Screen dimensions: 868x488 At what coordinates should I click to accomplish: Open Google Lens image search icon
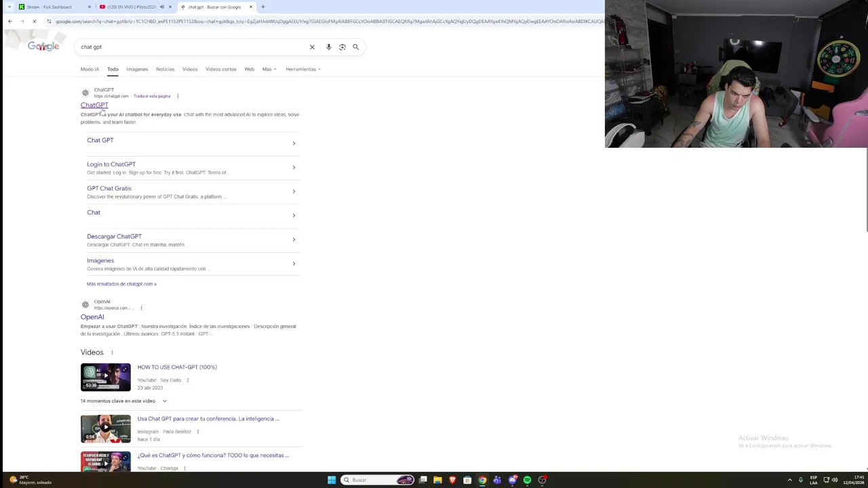342,47
